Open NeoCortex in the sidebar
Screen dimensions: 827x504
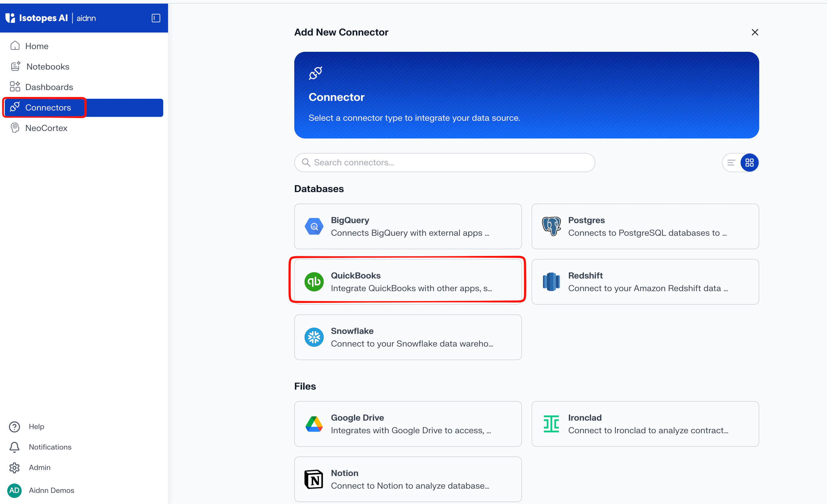point(84,128)
